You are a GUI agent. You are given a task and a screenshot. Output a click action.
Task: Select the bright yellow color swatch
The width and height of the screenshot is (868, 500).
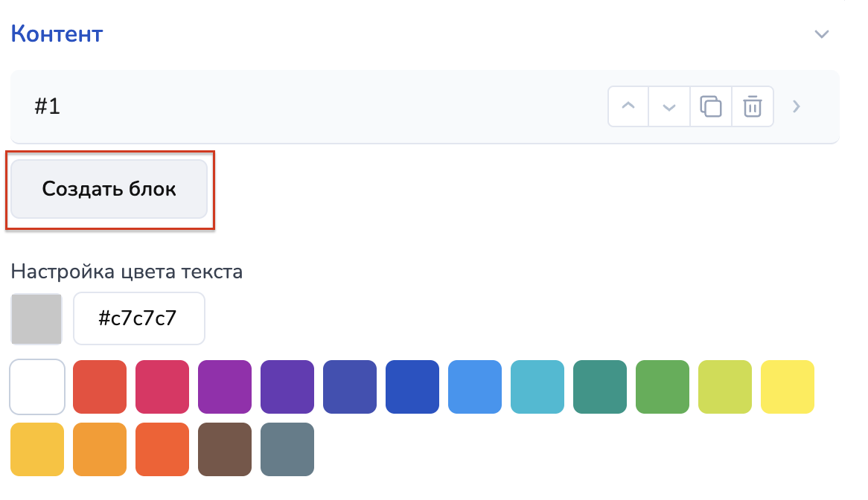[x=788, y=387]
